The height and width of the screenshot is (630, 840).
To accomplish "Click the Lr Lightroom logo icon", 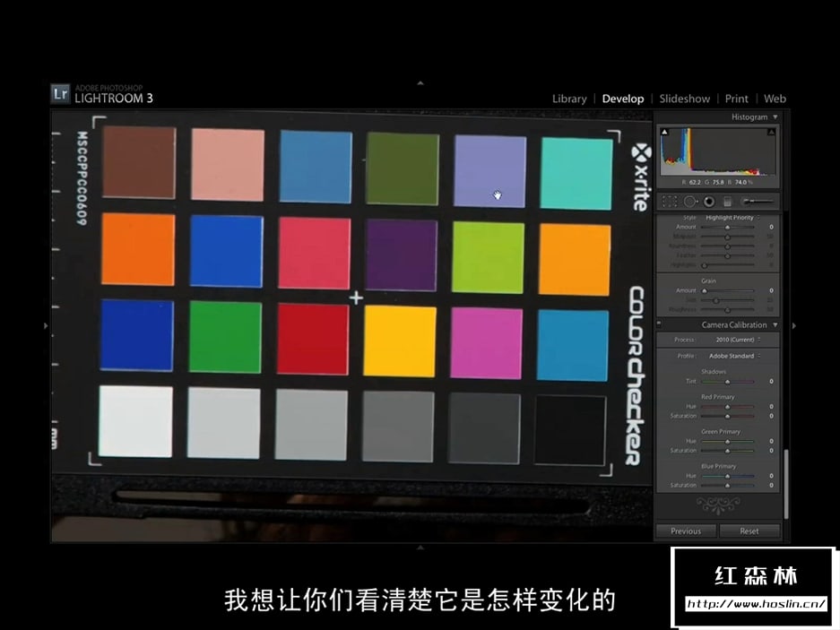I will 60,93.
